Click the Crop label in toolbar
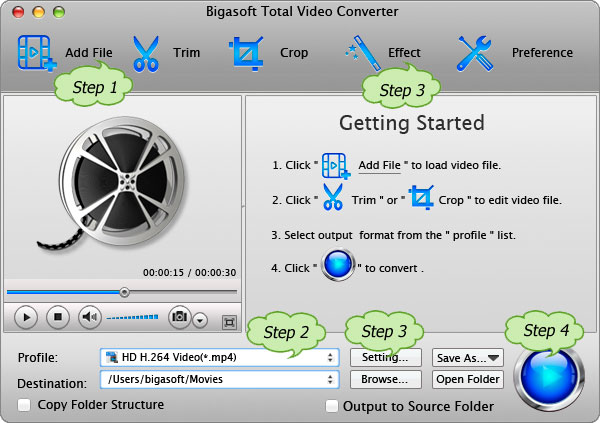The width and height of the screenshot is (600, 423). [x=294, y=52]
